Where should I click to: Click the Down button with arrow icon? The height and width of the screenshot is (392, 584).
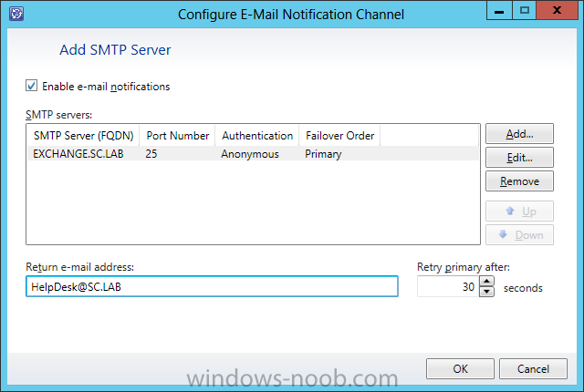pyautogui.click(x=519, y=235)
